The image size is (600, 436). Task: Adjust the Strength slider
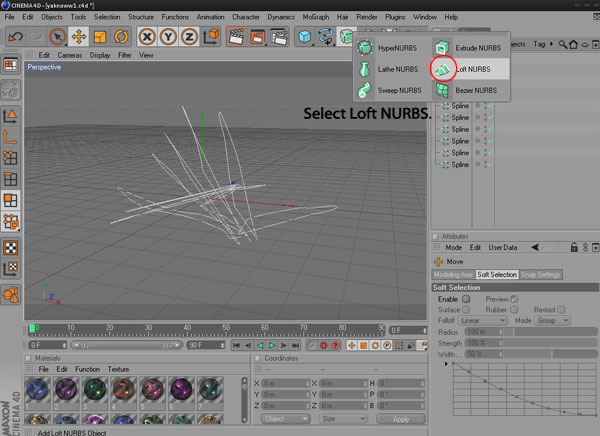tap(550, 343)
